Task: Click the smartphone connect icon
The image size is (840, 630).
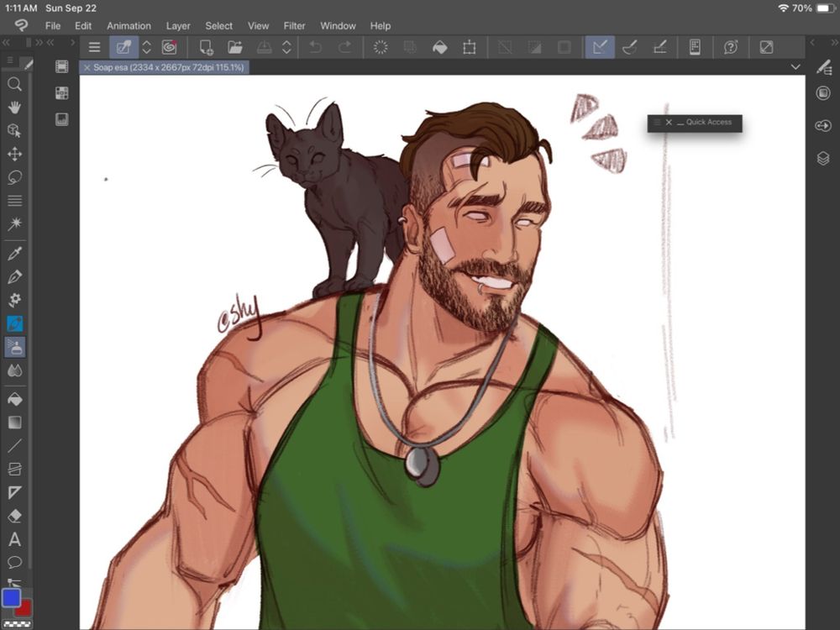Action: click(x=695, y=47)
